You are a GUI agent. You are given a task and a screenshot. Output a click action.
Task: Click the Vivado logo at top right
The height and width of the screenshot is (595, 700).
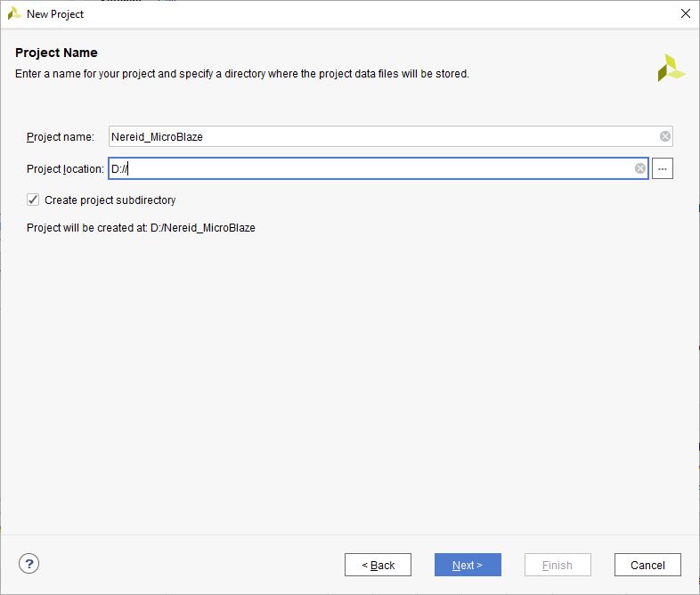pos(671,68)
